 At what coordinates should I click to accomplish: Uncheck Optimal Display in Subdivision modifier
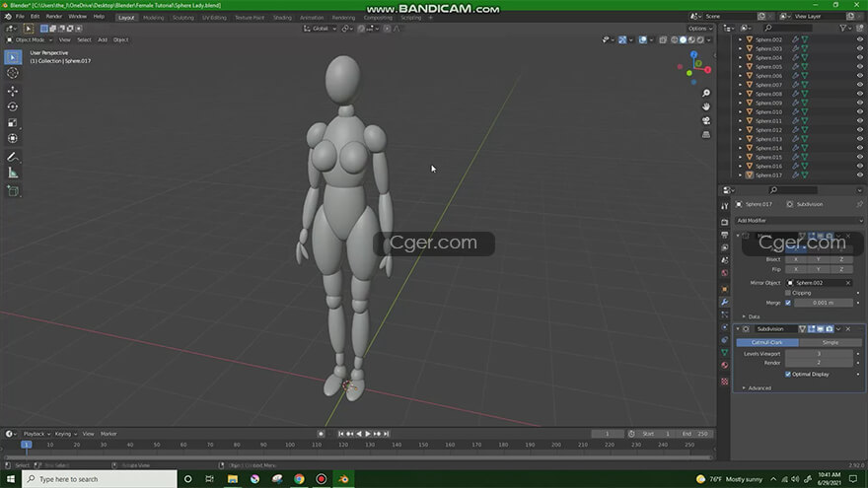tap(788, 374)
